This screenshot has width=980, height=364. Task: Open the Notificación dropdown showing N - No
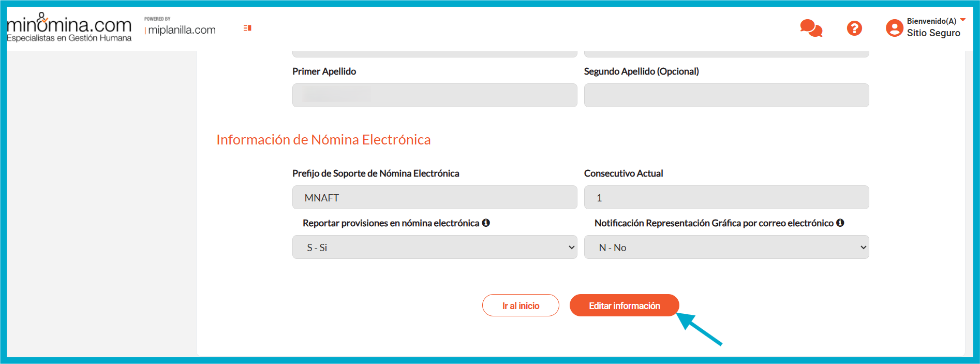[726, 247]
